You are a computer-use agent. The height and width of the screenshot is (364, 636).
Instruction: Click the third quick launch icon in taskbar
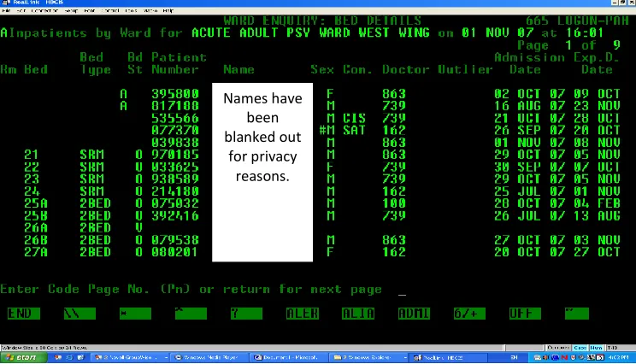[x=80, y=357]
